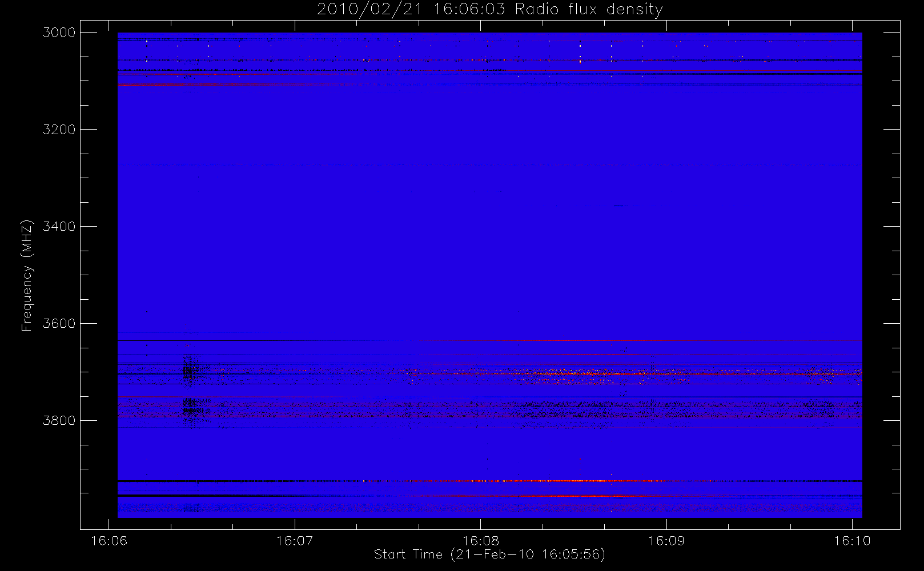Click the 16:07 time tick label

[295, 541]
